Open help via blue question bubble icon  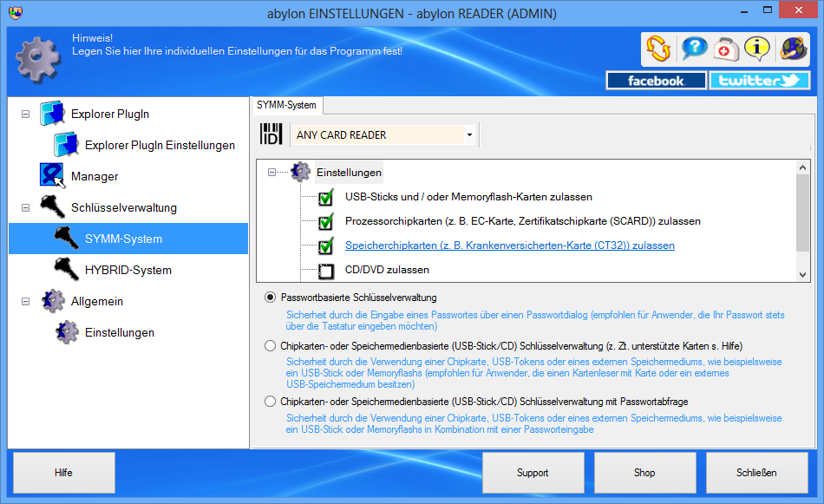[x=694, y=49]
